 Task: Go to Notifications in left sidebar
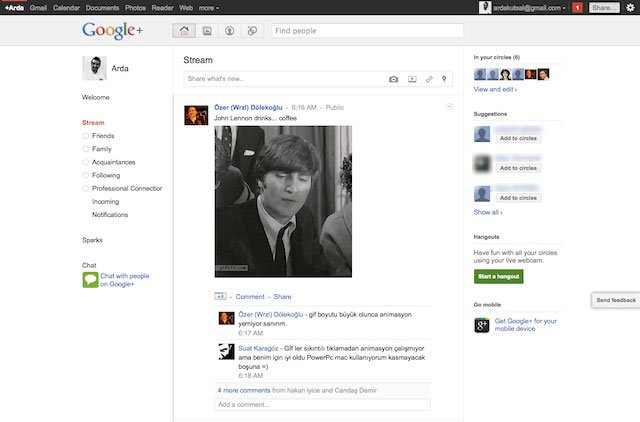[110, 215]
